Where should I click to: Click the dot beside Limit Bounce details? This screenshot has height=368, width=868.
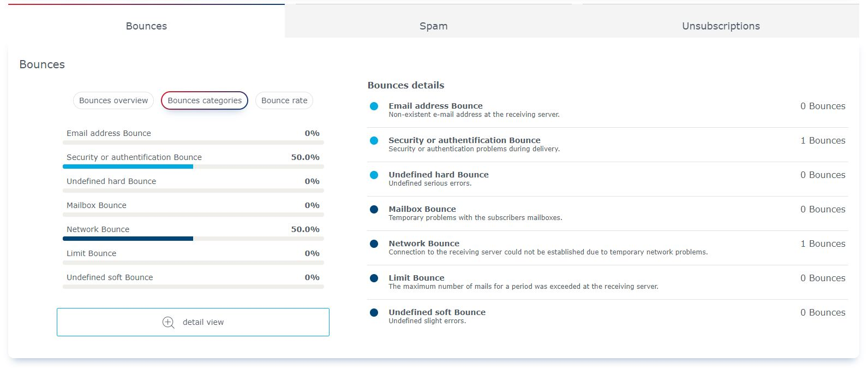374,278
